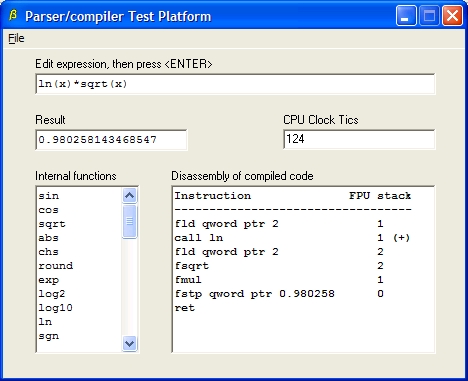Click the beta application icon in title bar

pyautogui.click(x=13, y=15)
